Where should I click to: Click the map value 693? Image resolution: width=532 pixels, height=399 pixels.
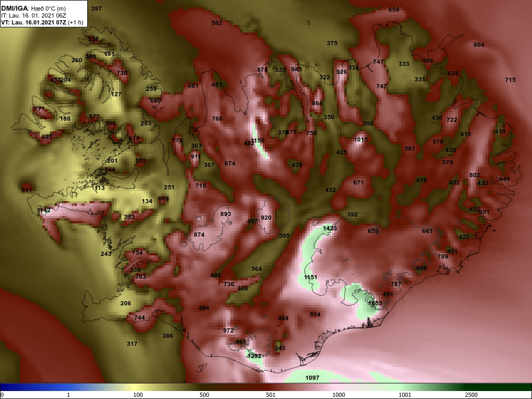tap(47, 137)
